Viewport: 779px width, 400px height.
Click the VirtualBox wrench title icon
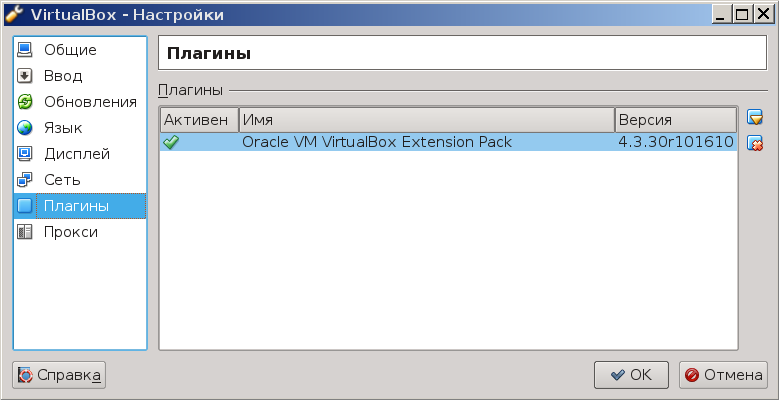coord(13,15)
